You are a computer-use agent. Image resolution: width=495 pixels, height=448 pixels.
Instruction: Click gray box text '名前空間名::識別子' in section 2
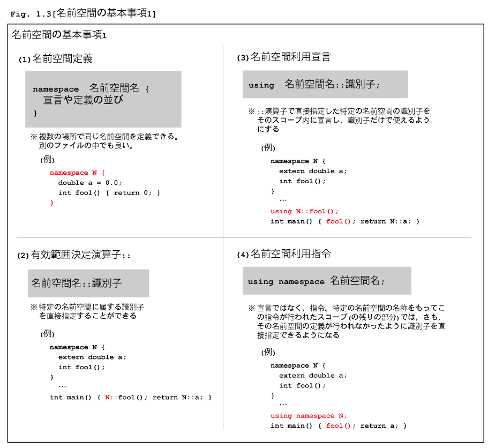[x=77, y=283]
